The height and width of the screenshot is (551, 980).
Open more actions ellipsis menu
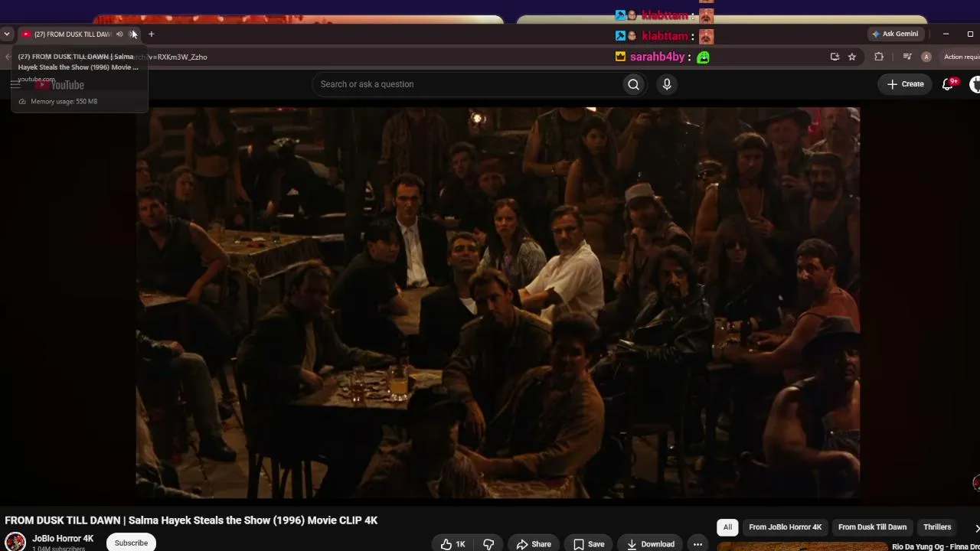[697, 544]
